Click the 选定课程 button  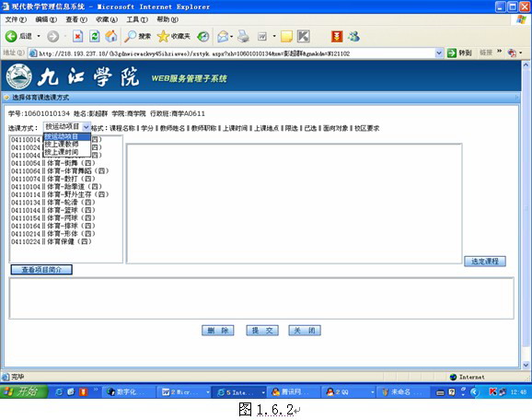click(x=485, y=261)
